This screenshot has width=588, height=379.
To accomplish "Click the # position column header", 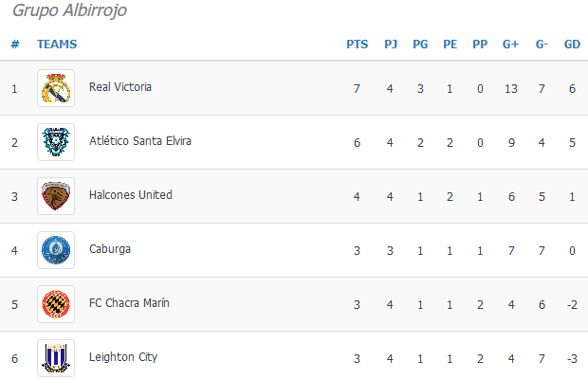I will pos(15,44).
